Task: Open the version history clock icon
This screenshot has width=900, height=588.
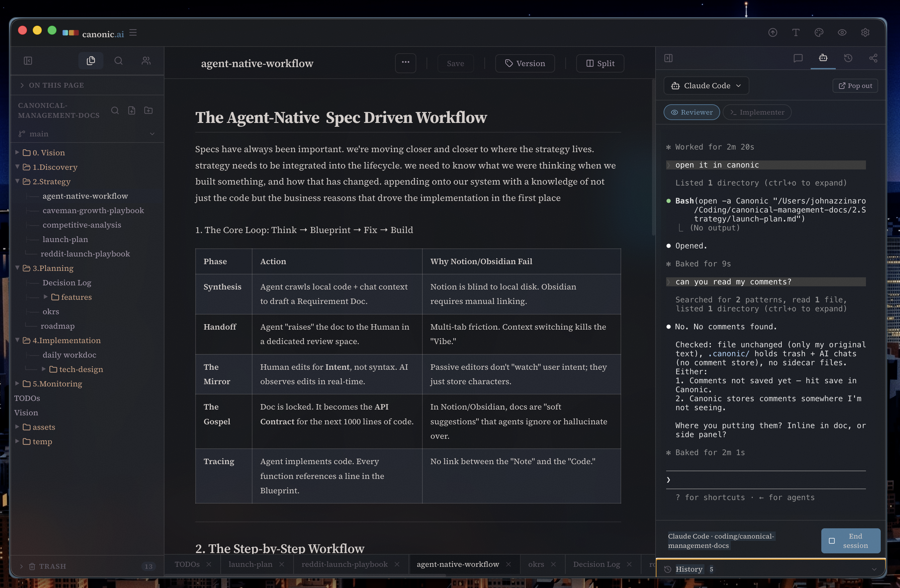Action: [848, 58]
